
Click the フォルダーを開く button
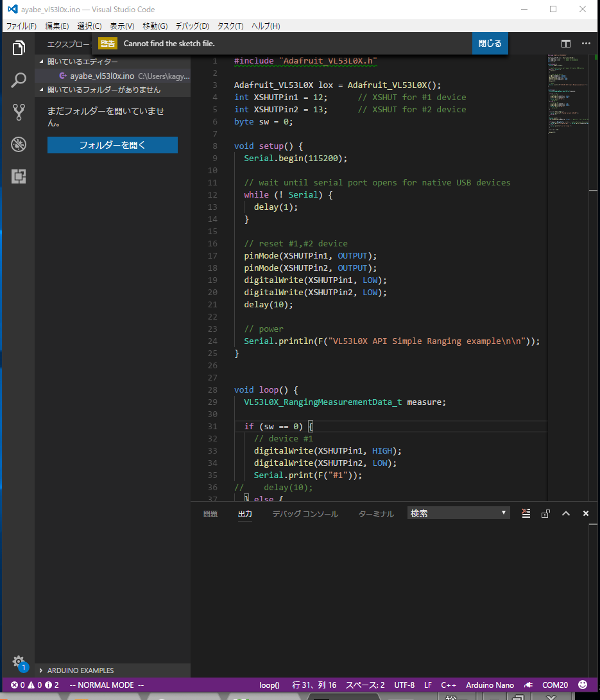[x=112, y=145]
